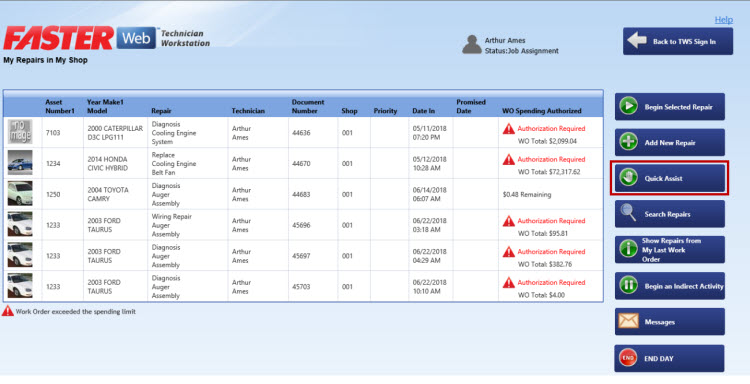Image resolution: width=750 pixels, height=384 pixels.
Task: Select the Honda Civic Hybrid thumbnail
Action: [x=20, y=163]
